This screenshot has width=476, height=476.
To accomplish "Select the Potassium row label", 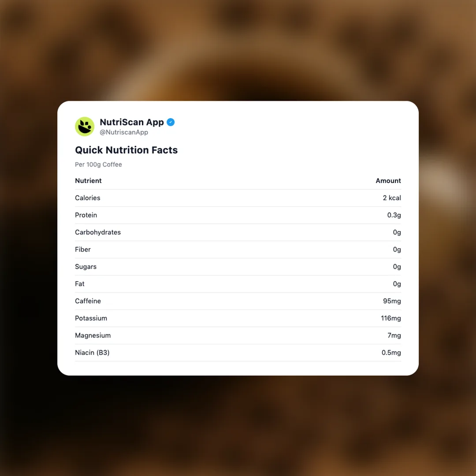I will coord(91,318).
